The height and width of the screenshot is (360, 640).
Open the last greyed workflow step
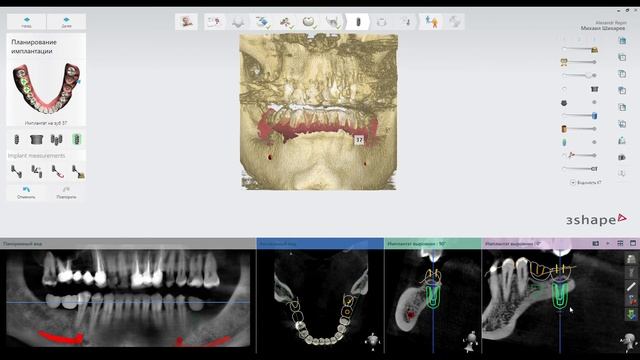pyautogui.click(x=454, y=22)
